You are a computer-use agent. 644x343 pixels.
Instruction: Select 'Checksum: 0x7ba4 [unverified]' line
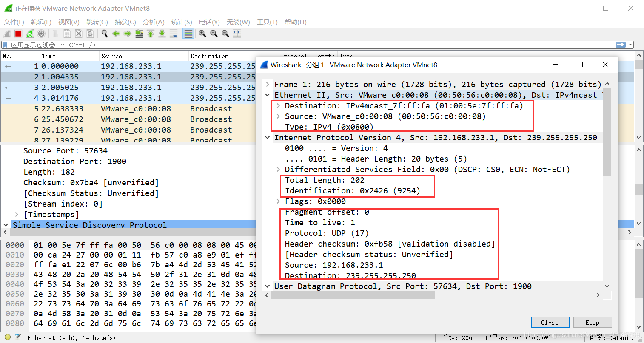click(91, 182)
